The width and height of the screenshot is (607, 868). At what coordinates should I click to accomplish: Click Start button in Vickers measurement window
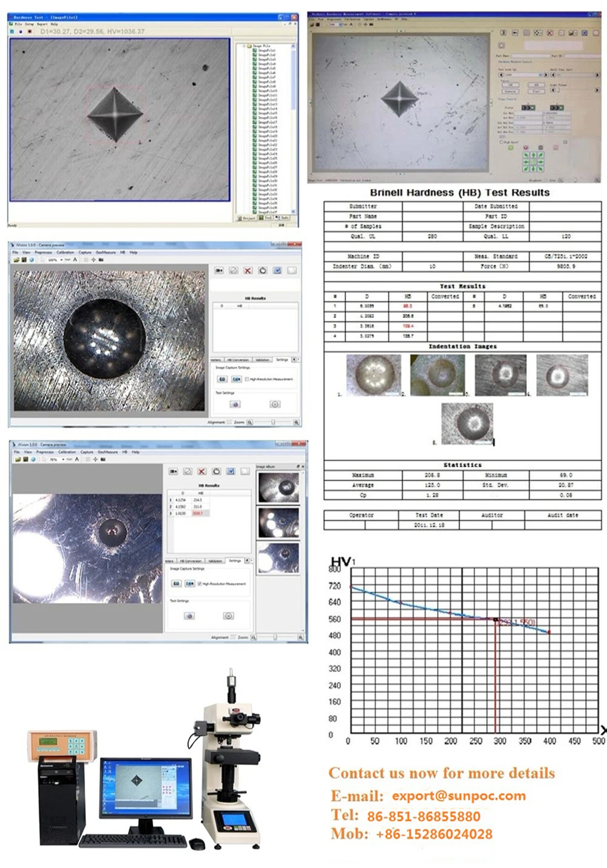pyautogui.click(x=536, y=91)
